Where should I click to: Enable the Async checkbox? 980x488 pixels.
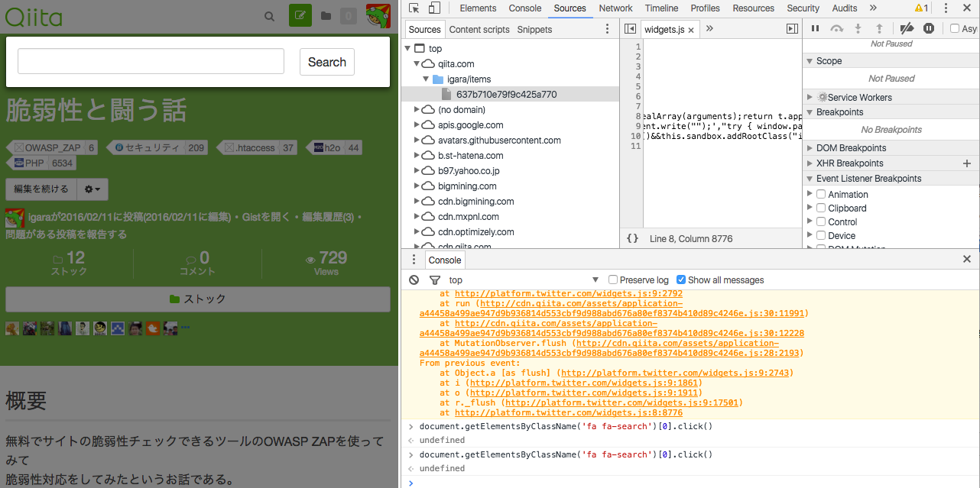955,29
